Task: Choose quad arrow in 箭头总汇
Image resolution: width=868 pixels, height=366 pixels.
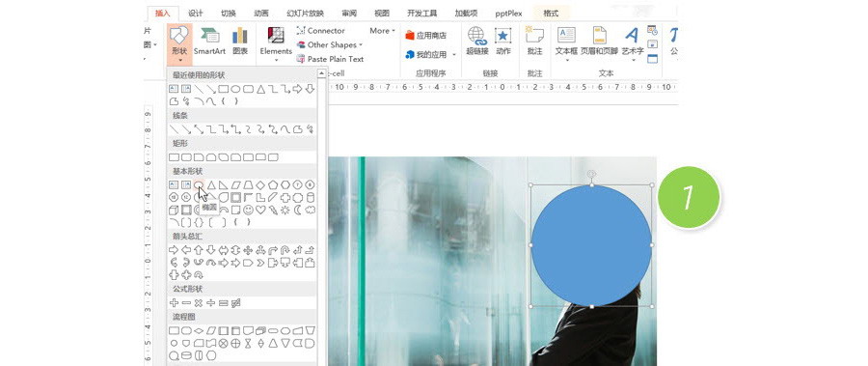Action: coord(248,250)
